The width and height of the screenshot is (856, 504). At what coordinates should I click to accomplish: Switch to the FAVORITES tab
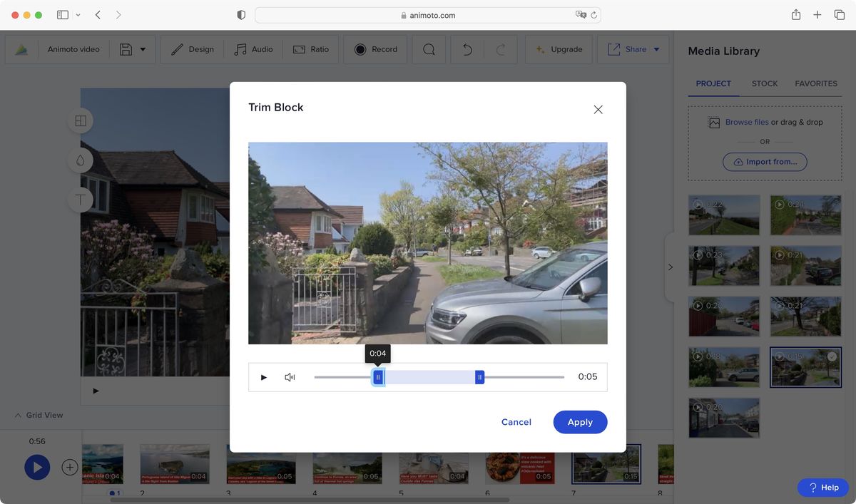(x=815, y=83)
